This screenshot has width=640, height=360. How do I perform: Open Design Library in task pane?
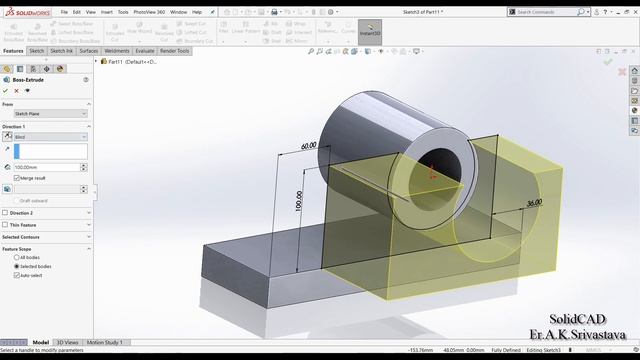pos(634,81)
